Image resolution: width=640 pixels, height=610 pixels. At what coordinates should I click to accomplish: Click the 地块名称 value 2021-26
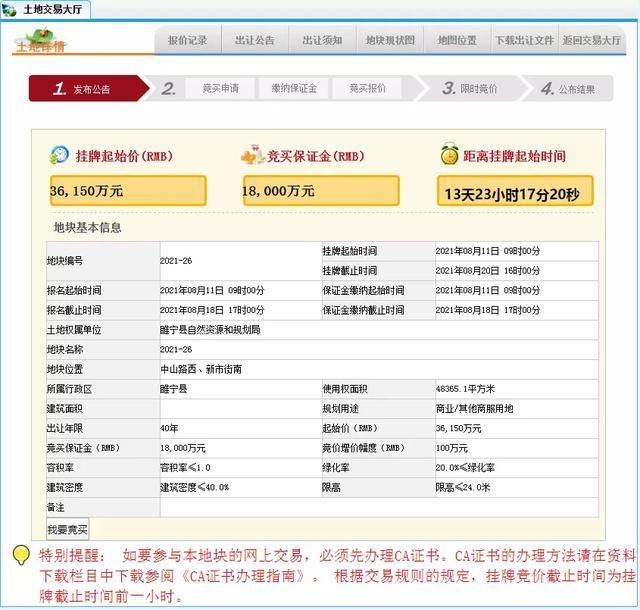176,350
